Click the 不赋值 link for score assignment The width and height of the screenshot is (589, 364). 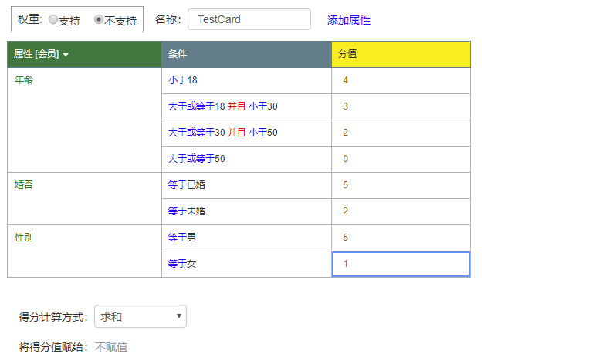coord(111,347)
